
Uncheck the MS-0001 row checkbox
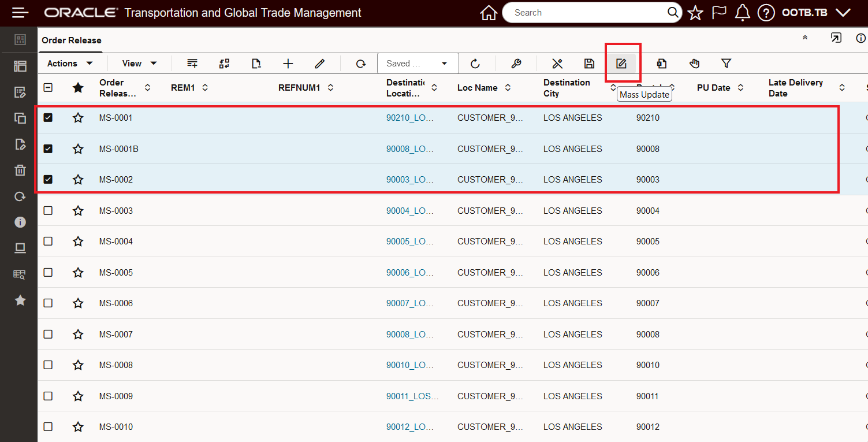(48, 118)
